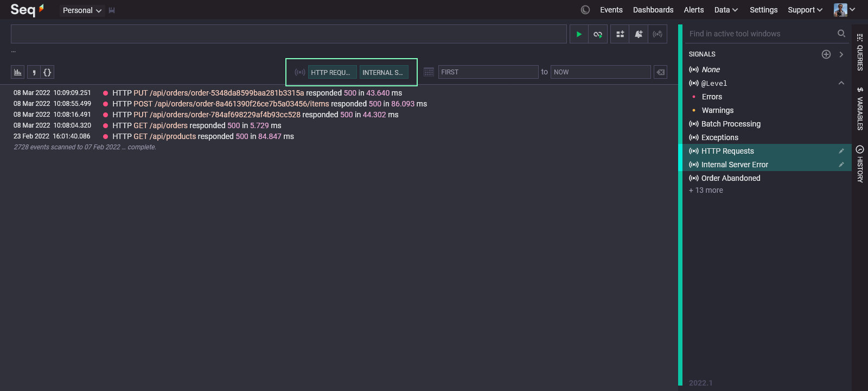
Task: Click the tail/loop live stream icon
Action: [598, 34]
